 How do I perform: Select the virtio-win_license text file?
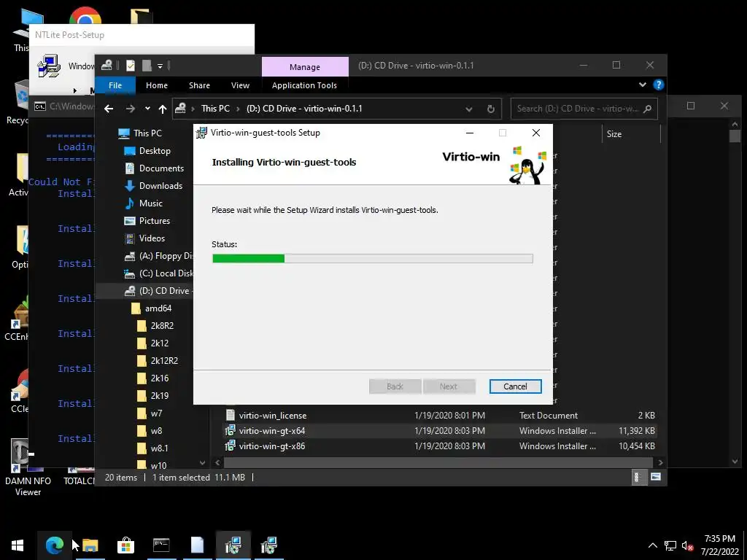coord(273,416)
